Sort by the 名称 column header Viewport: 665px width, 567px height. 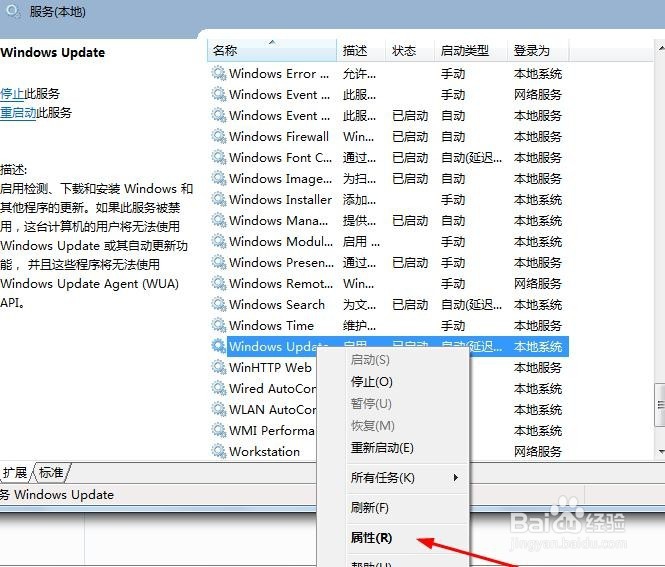coord(272,51)
